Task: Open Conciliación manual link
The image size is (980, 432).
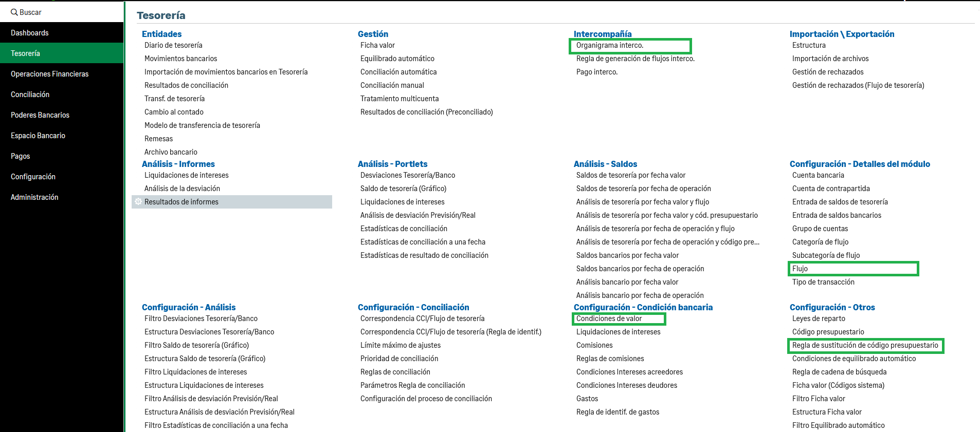Action: click(x=392, y=85)
